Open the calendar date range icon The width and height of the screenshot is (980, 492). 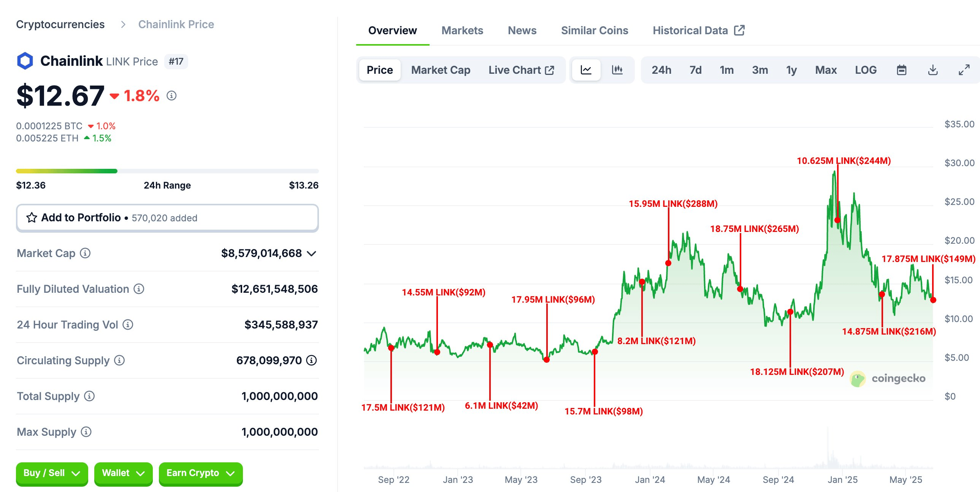902,70
